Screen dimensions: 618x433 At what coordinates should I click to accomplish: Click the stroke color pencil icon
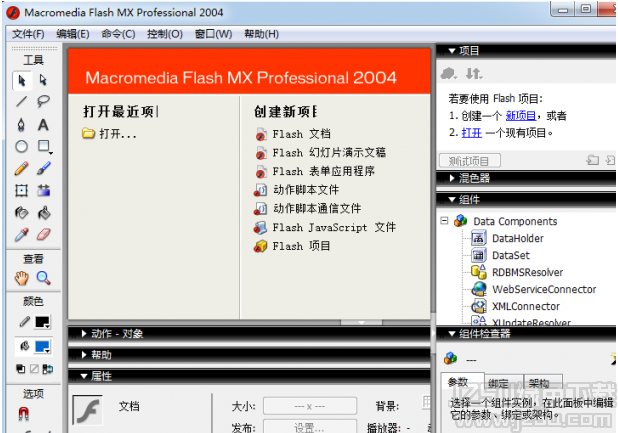click(24, 322)
